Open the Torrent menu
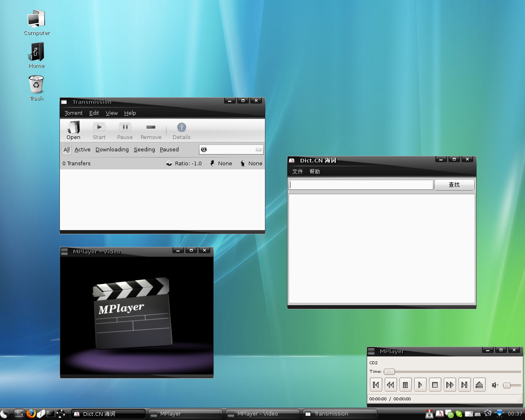Image resolution: width=525 pixels, height=420 pixels. coord(73,113)
